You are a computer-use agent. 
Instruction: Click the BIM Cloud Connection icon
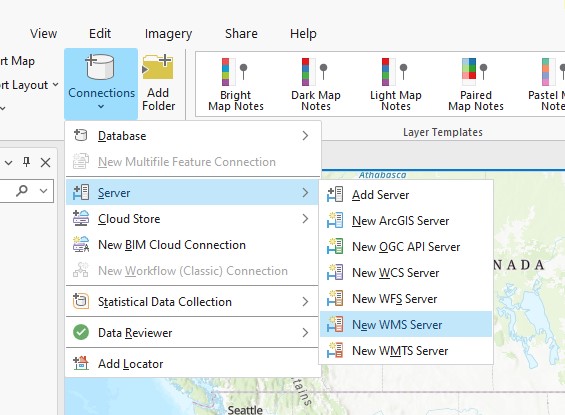(x=81, y=244)
